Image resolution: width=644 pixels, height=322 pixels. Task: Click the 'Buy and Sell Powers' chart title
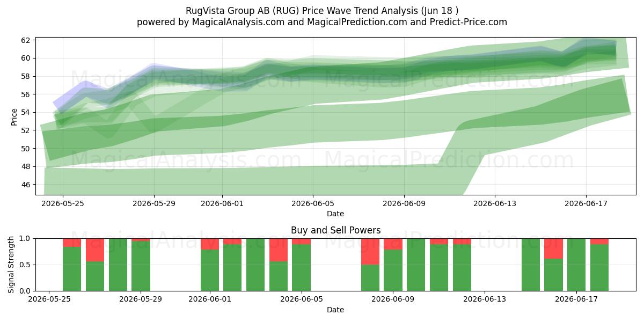335,230
